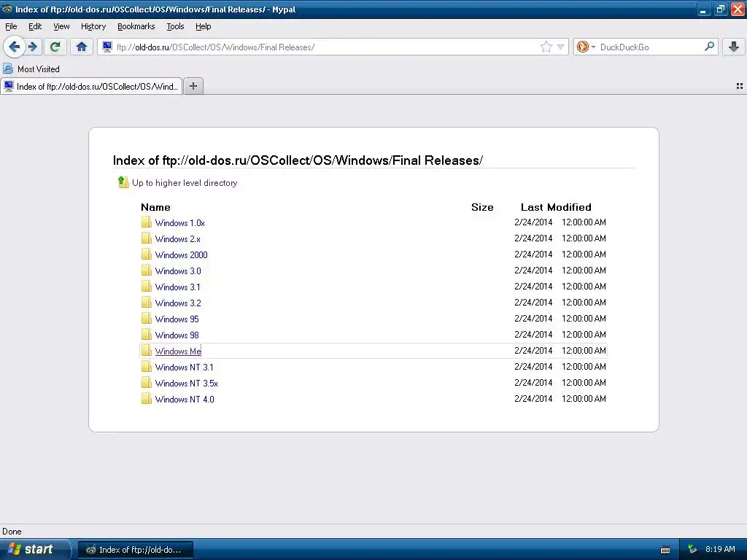
Task: Open the Edit menu
Action: [35, 27]
